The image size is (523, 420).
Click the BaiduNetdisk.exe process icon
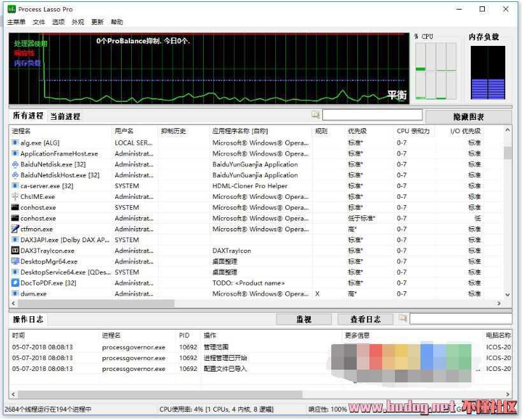15,164
